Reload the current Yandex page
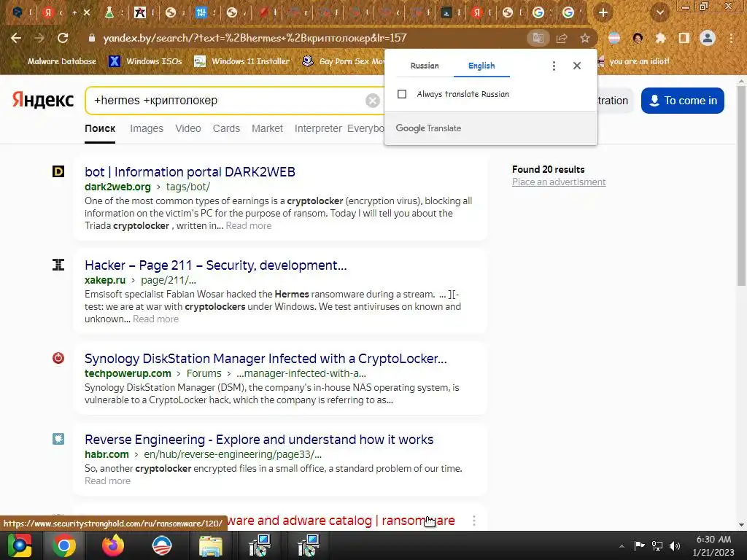The image size is (747, 560). [63, 38]
